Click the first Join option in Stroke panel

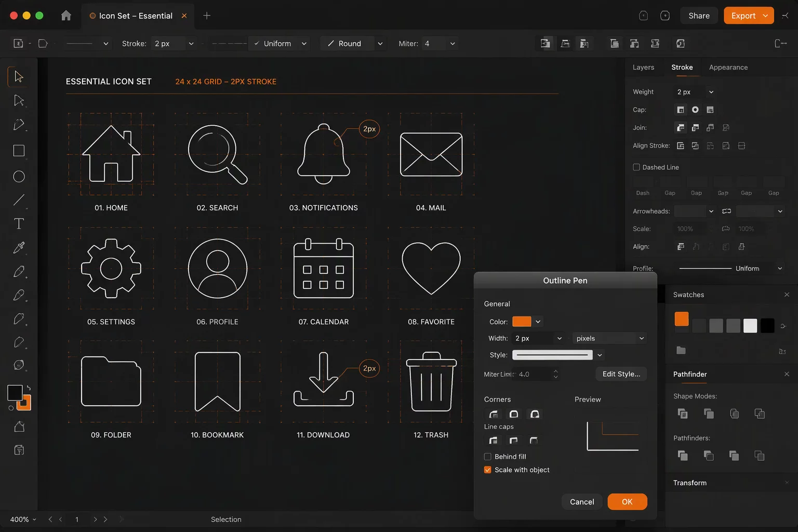[x=681, y=127]
